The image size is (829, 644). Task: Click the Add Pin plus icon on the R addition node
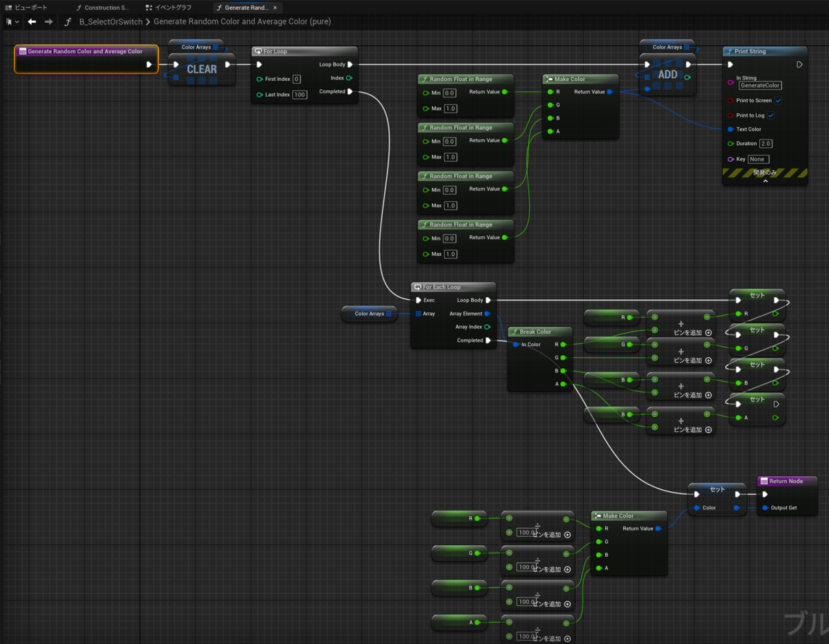point(709,332)
